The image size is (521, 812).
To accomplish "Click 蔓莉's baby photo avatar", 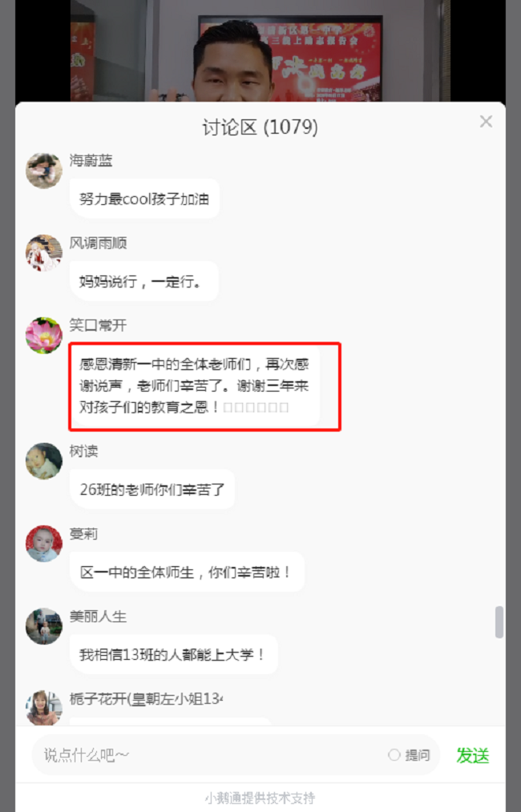I will [44, 543].
